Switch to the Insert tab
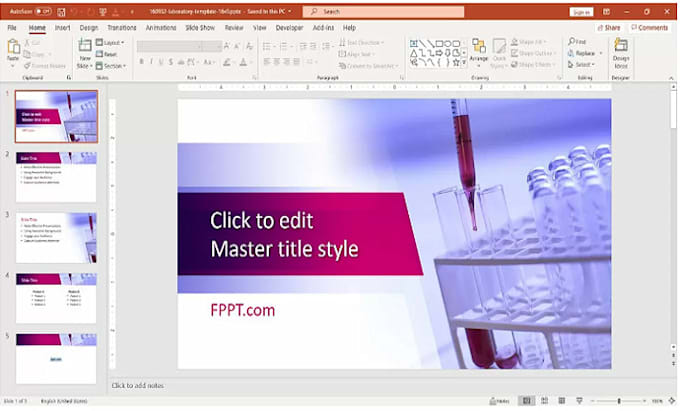The height and width of the screenshot is (411, 680). click(x=62, y=28)
